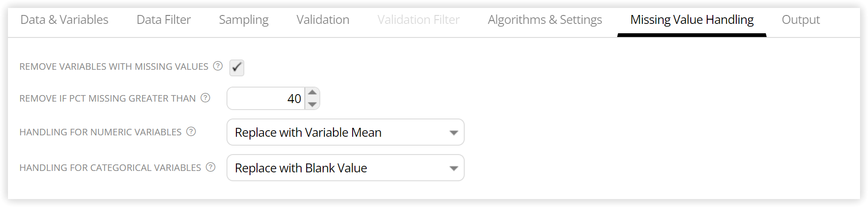Switch to the Data & Variables tab

tap(64, 20)
